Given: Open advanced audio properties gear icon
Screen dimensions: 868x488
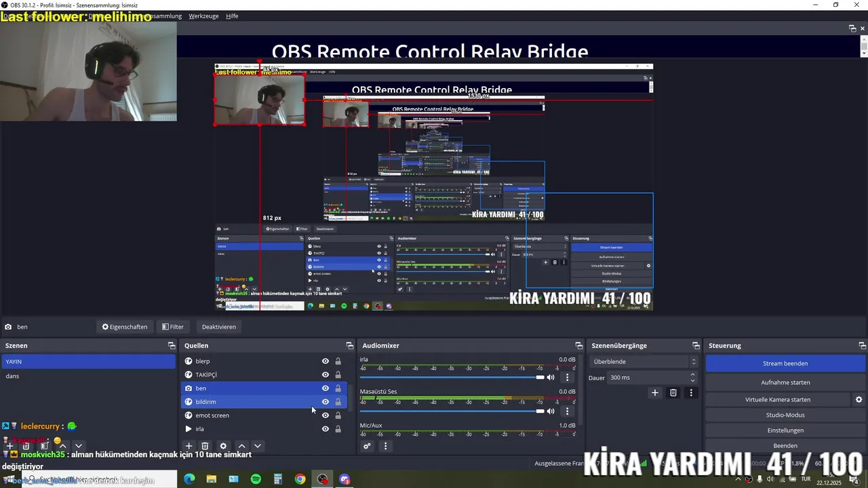Looking at the screenshot, I should [367, 446].
